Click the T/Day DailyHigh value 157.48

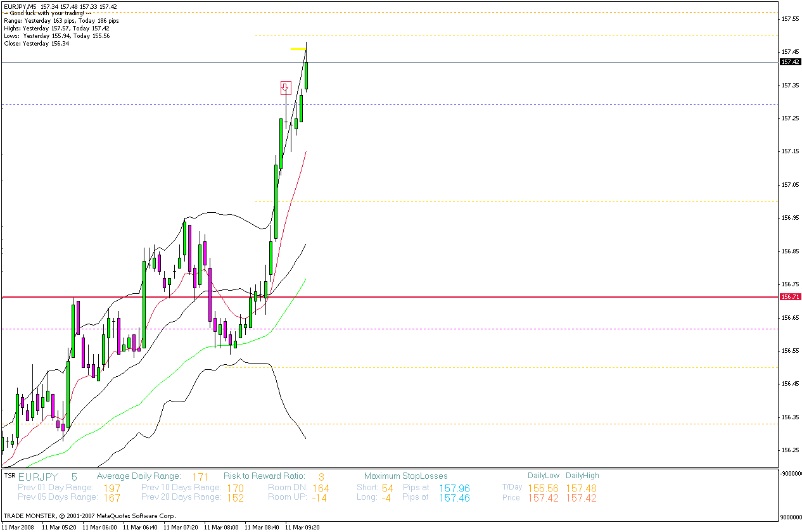click(x=581, y=488)
